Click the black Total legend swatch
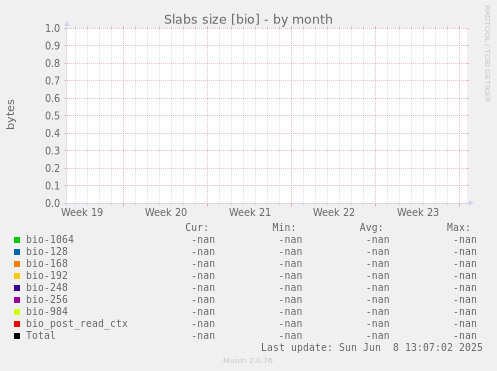Image resolution: width=497 pixels, height=371 pixels. (x=17, y=336)
